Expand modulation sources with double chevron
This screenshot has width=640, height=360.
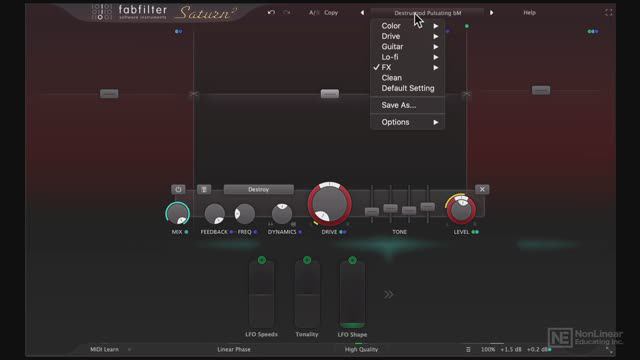point(389,294)
